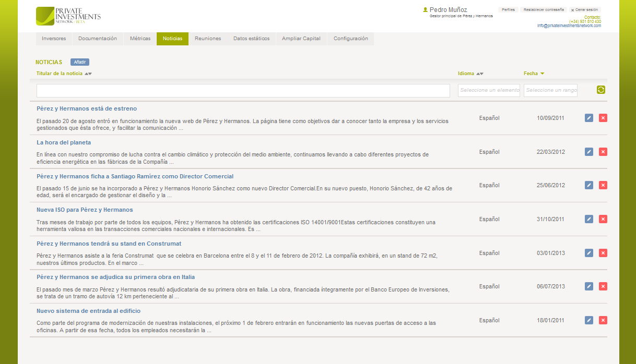636x364 pixels.
Task: Click Cerrar sesión to log out
Action: 585,10
